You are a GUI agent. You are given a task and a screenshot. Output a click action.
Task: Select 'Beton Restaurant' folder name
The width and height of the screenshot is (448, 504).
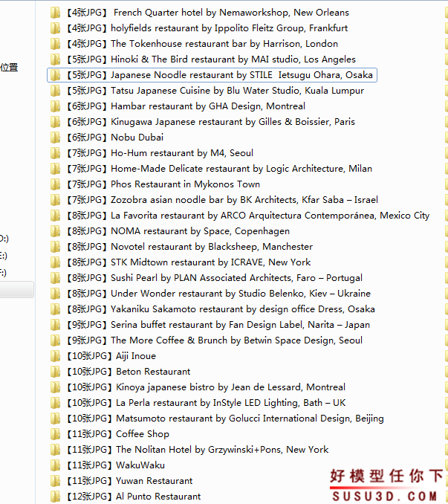tap(153, 372)
